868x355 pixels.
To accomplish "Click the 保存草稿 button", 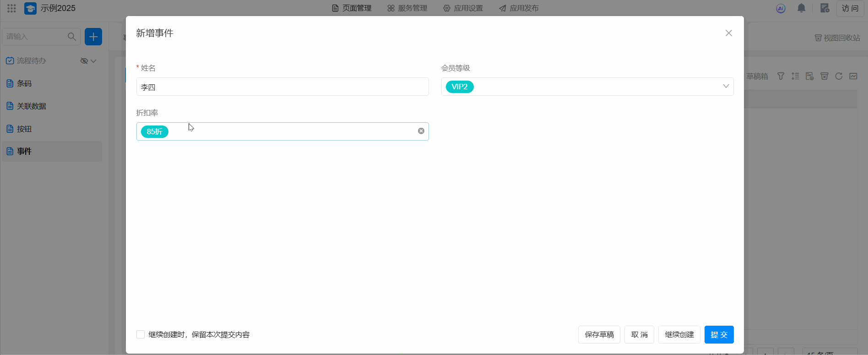I will [x=599, y=334].
